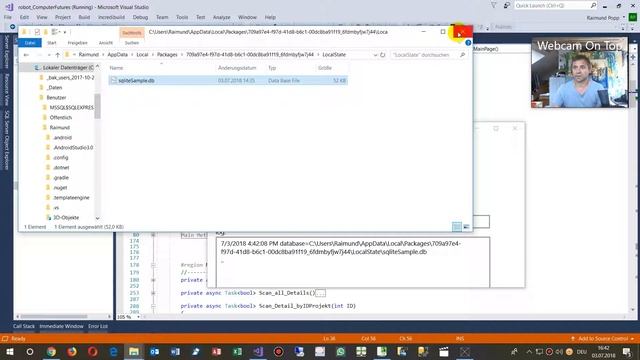Refresh the Explorer folder view
This screenshot has height=360, width=640.
coord(383,55)
